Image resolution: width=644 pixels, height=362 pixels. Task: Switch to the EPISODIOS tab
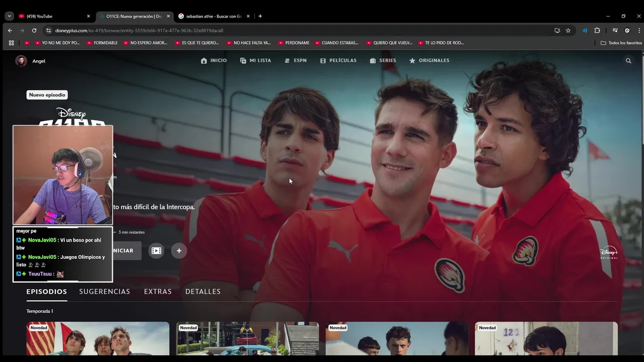pyautogui.click(x=47, y=292)
